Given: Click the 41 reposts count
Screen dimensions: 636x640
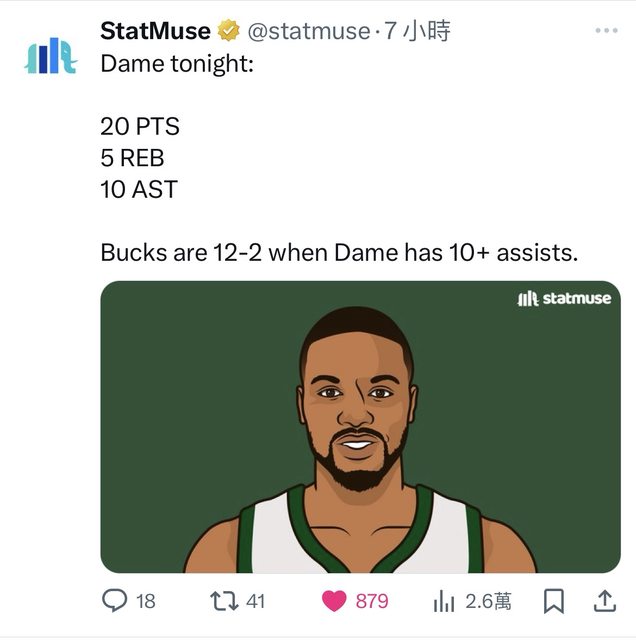Looking at the screenshot, I should click(x=255, y=601).
